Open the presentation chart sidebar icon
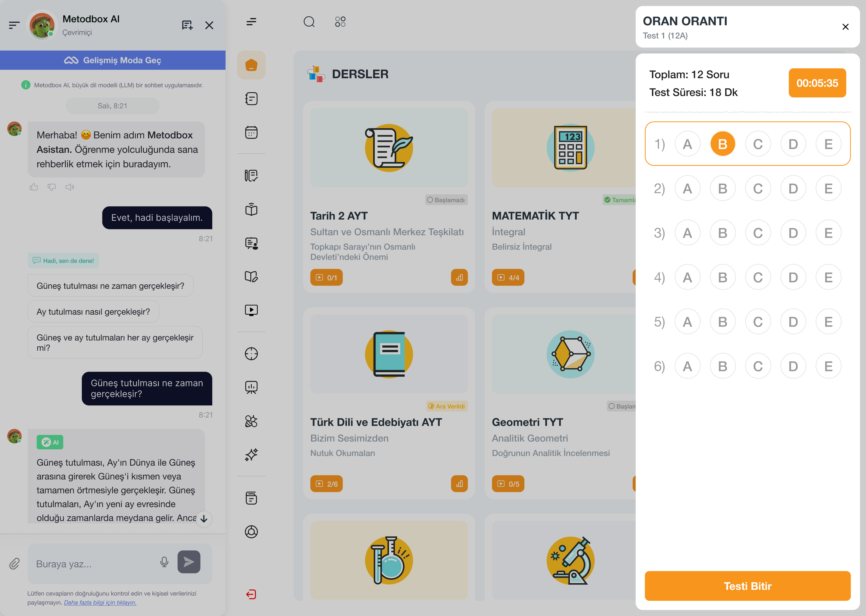This screenshot has height=616, width=866. (251, 387)
